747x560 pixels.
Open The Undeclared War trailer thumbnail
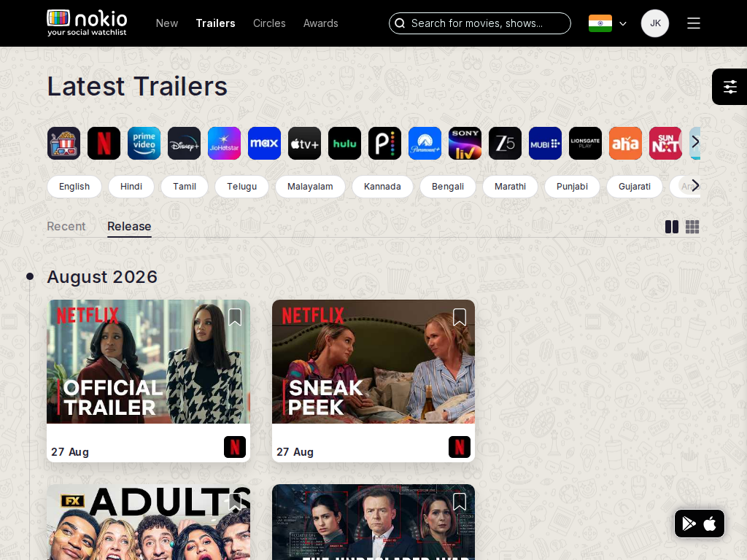[373, 522]
